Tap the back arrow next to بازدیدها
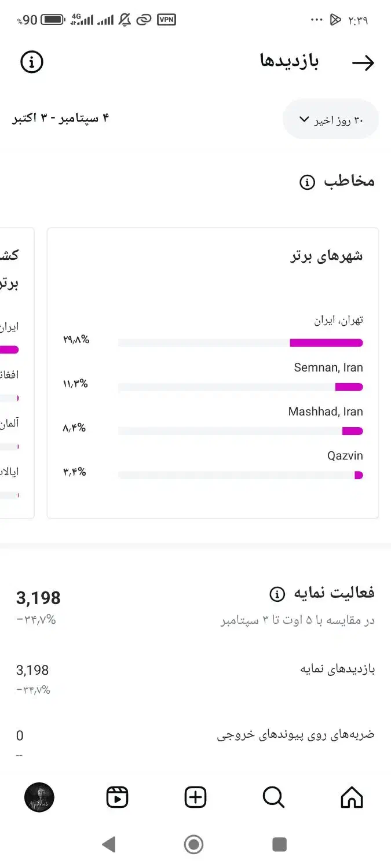This screenshot has height=868, width=391. [x=363, y=63]
